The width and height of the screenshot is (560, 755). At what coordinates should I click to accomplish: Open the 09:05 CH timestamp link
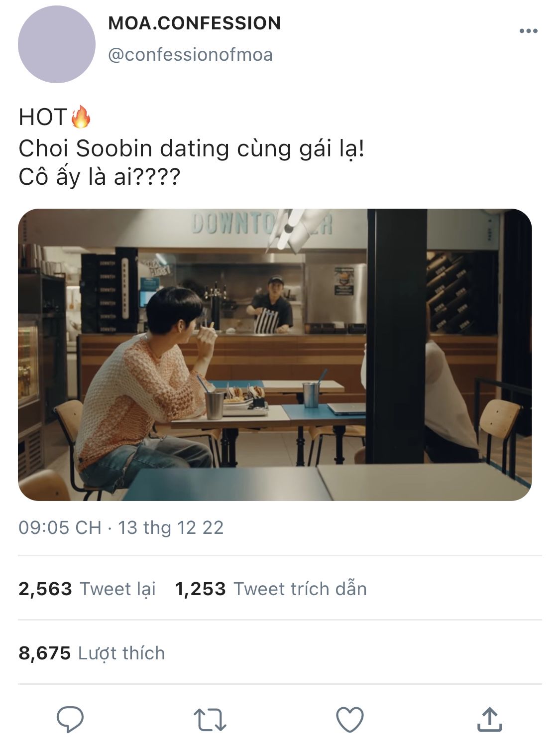click(60, 527)
